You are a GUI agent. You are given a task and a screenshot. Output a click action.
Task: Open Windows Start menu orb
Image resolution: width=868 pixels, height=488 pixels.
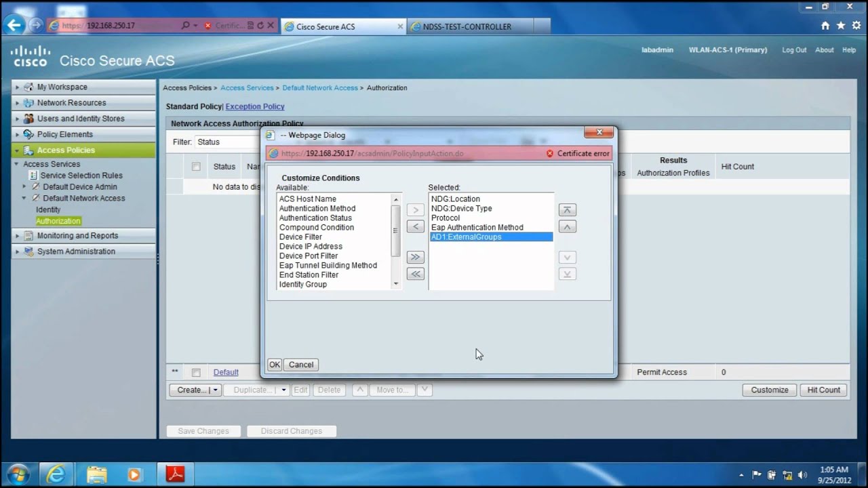click(18, 473)
